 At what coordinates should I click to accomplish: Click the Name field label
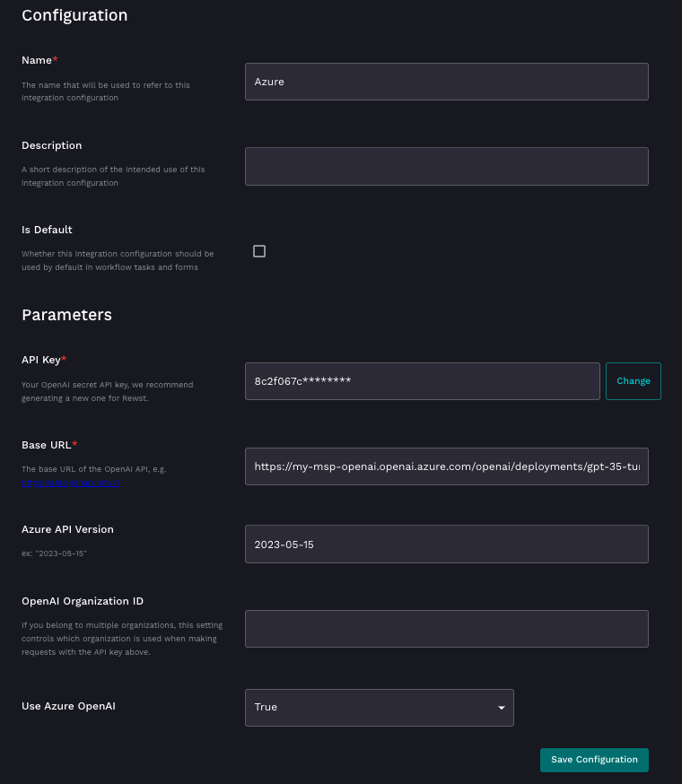pos(39,60)
